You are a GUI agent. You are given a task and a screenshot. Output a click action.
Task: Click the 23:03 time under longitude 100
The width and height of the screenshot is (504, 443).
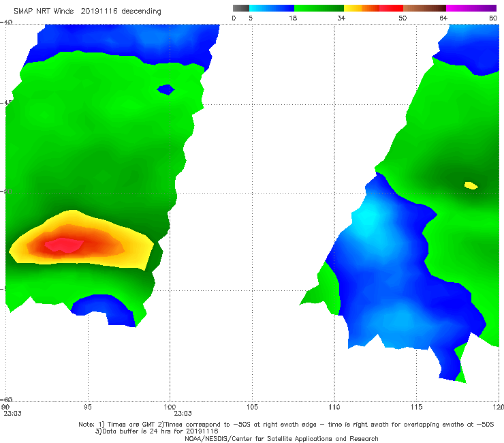[183, 414]
